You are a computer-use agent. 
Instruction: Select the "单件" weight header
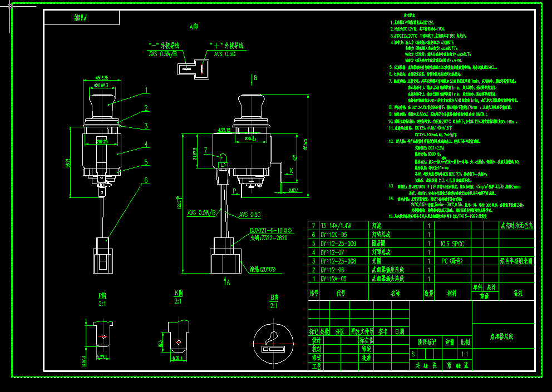[477, 287]
